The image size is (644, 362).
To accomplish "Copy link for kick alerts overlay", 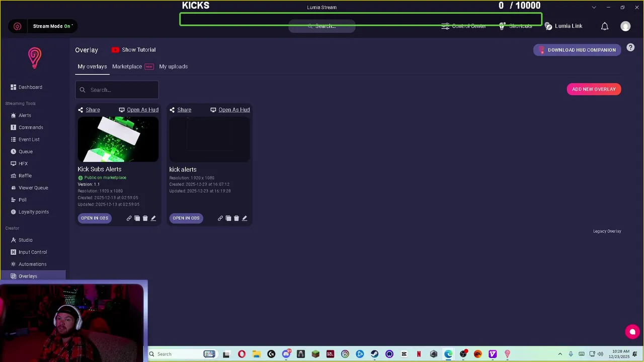I will point(220,218).
